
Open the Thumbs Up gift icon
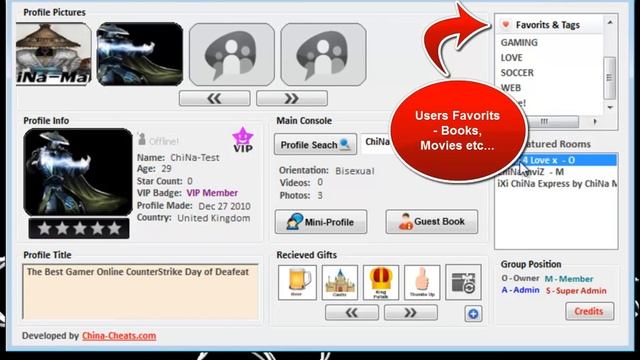pos(422,282)
